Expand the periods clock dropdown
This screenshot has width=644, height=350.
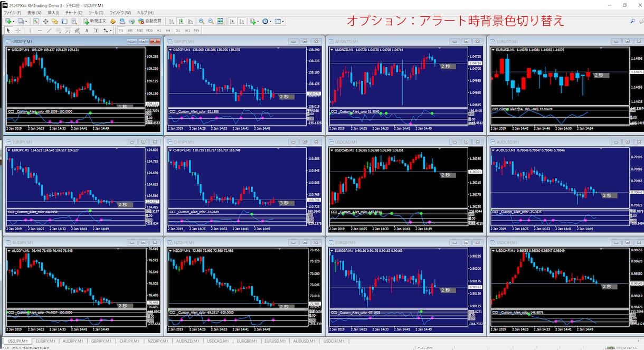click(x=270, y=21)
